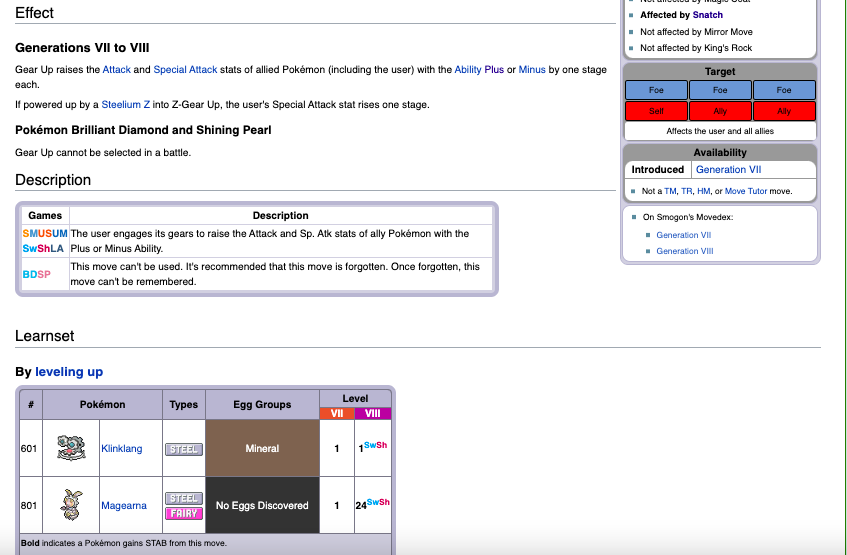Click the Fairy type badge for Magearna
Screen dimensions: 847x555
tap(183, 513)
